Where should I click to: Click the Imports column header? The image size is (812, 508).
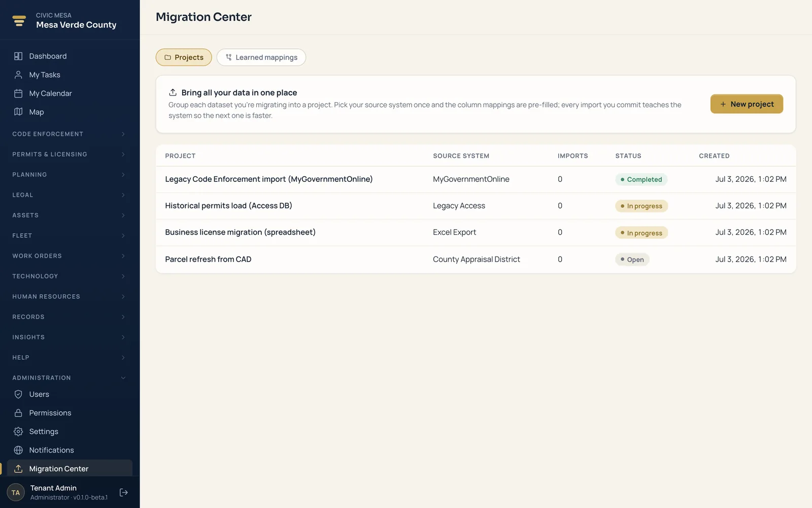pyautogui.click(x=572, y=156)
